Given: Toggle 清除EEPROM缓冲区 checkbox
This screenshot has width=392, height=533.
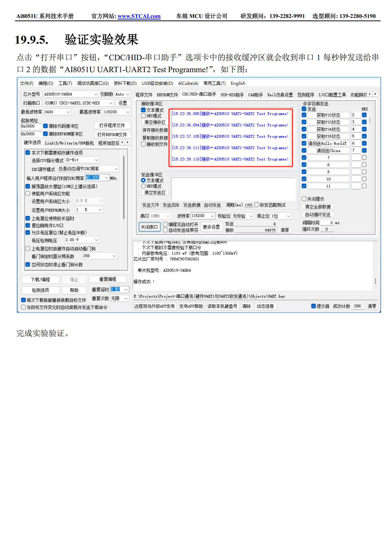Looking at the screenshot, I should click(45, 134).
